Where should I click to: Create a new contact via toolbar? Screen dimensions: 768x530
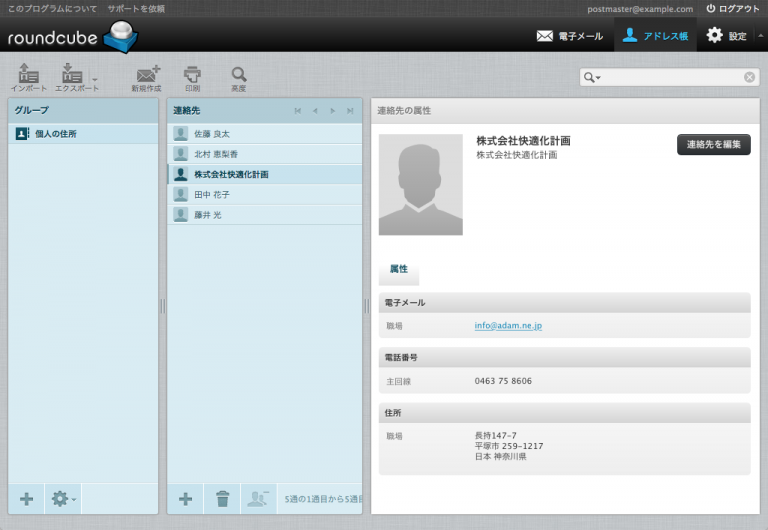(148, 76)
